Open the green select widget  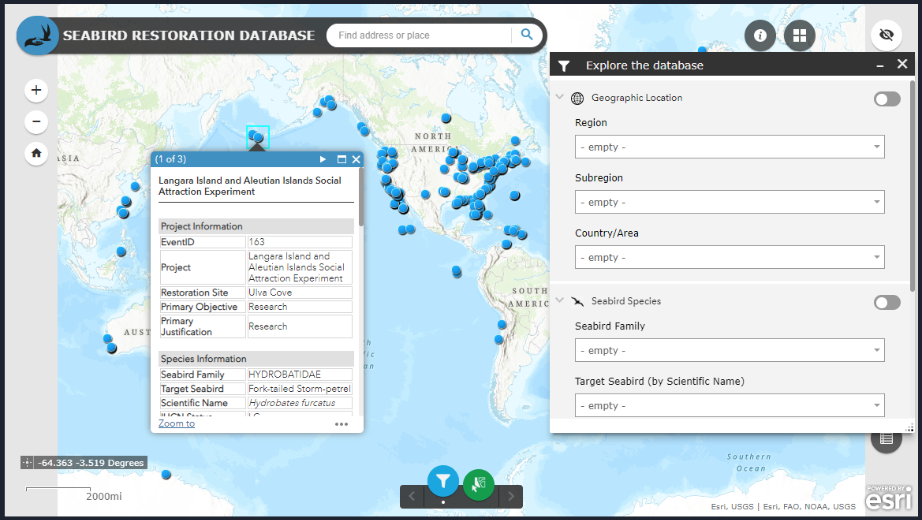479,484
